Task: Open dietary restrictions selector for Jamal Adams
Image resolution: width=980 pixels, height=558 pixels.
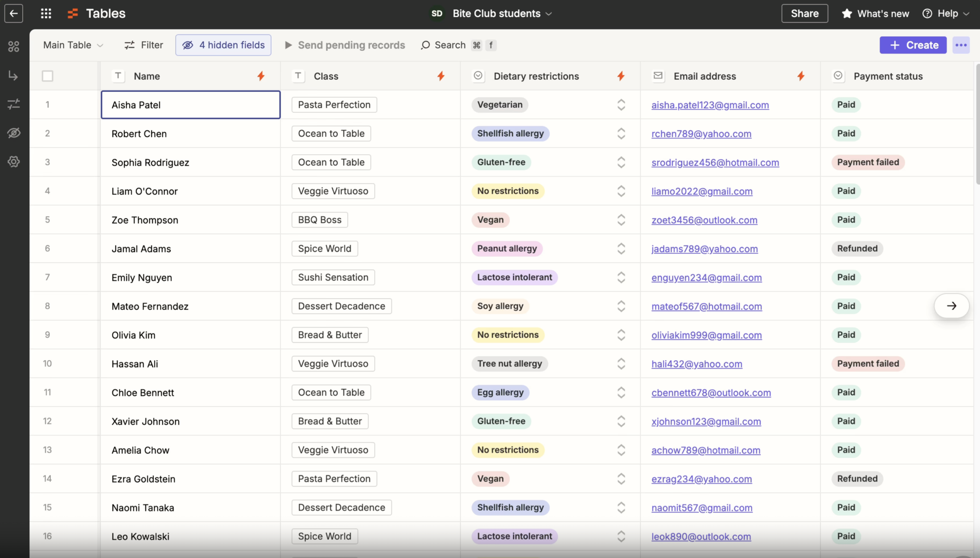Action: pyautogui.click(x=621, y=248)
